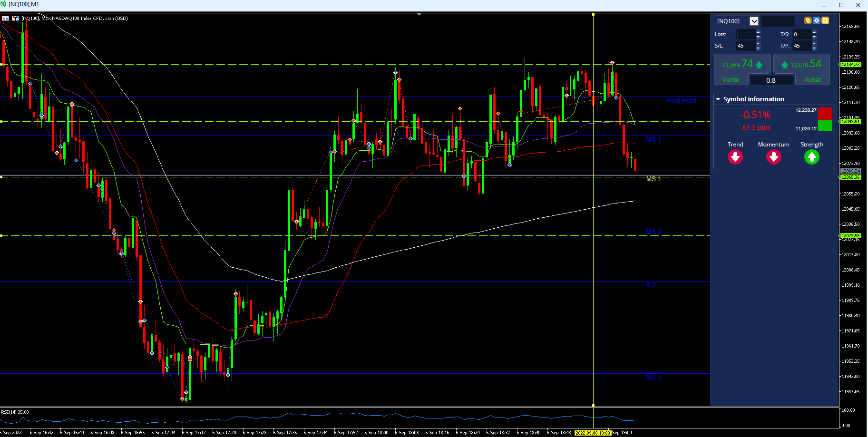Click the empty dark field beside symbol dropdown
Screen dimensions: 868x437
[778, 21]
